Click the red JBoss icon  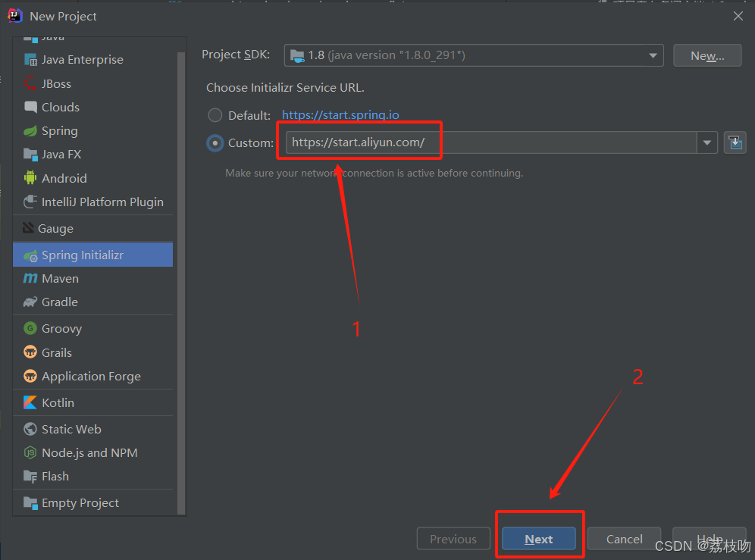(x=30, y=83)
